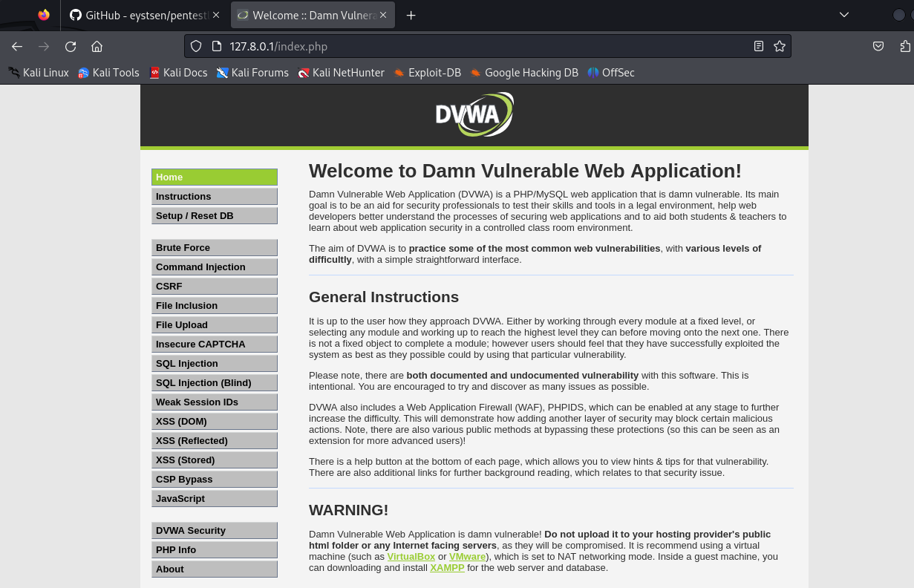Open the SQL Injection module
The height and width of the screenshot is (588, 914).
pos(215,364)
